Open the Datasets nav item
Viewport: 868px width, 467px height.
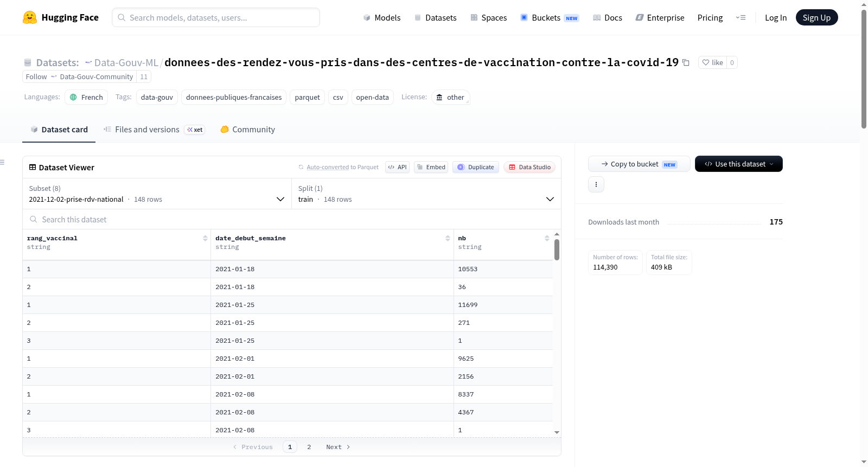click(435, 17)
